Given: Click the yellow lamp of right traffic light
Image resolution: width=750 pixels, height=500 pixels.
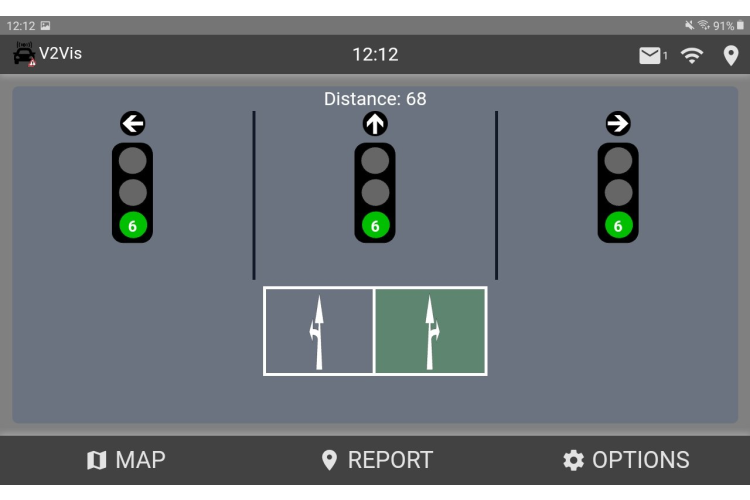Looking at the screenshot, I should click(618, 193).
